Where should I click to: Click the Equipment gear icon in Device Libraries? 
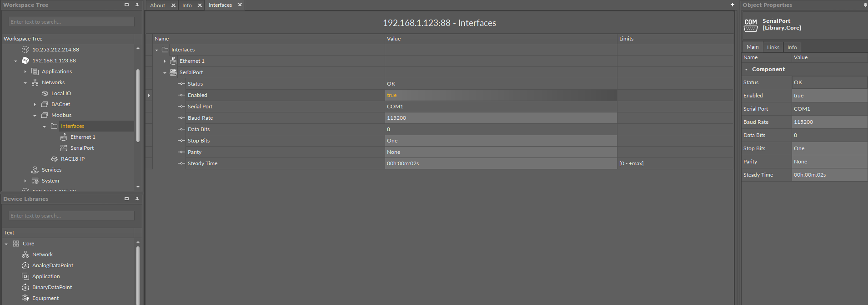pos(25,298)
